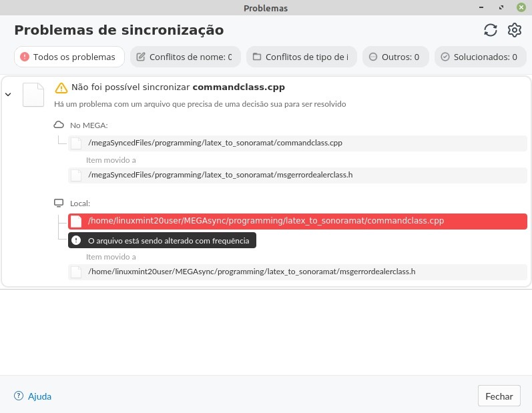
Task: Click the Fechar button
Action: [499, 396]
